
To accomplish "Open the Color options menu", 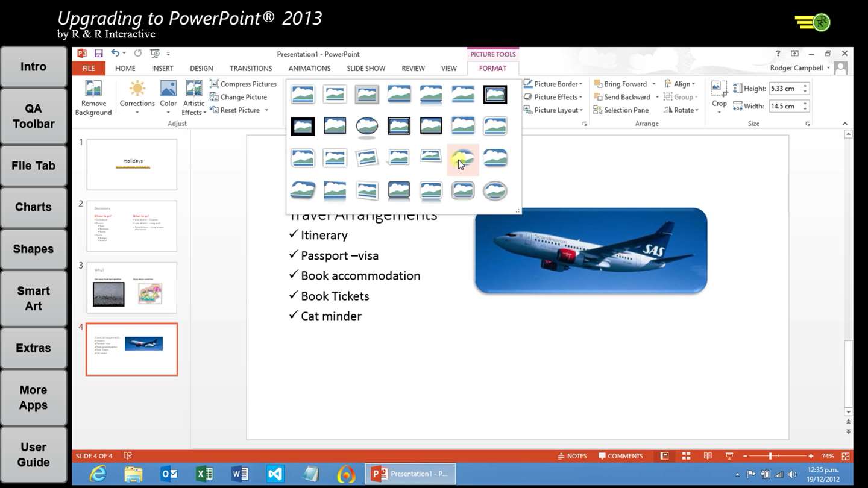I will coord(168,98).
